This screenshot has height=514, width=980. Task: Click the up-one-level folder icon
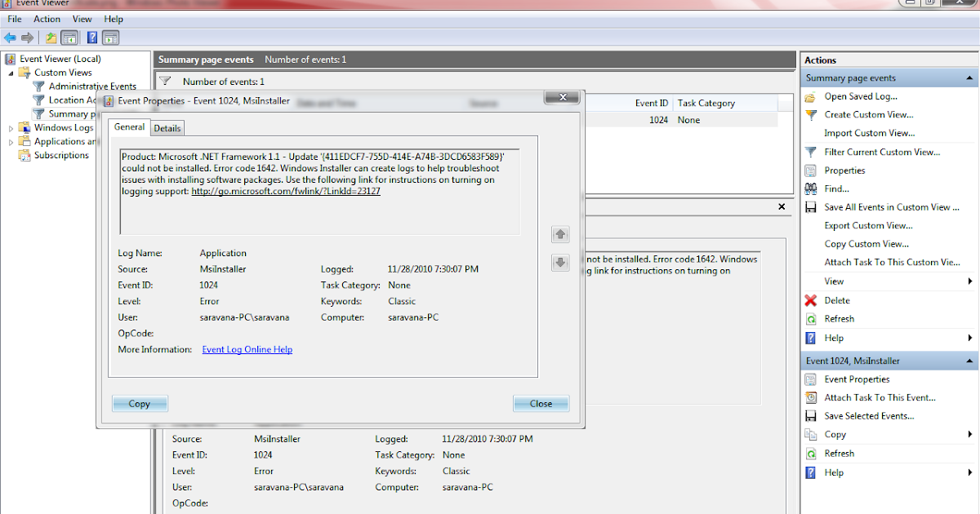[51, 38]
